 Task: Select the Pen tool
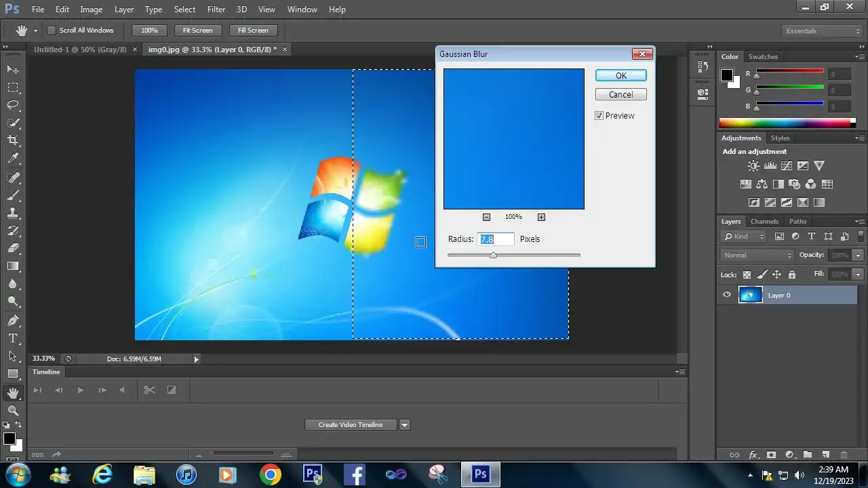pos(13,321)
